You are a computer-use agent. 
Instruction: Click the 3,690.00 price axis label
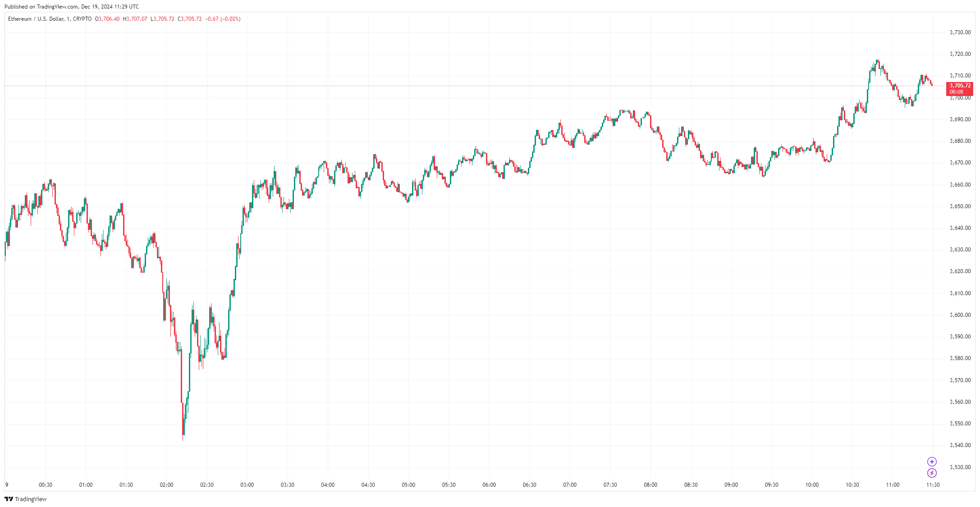click(960, 119)
